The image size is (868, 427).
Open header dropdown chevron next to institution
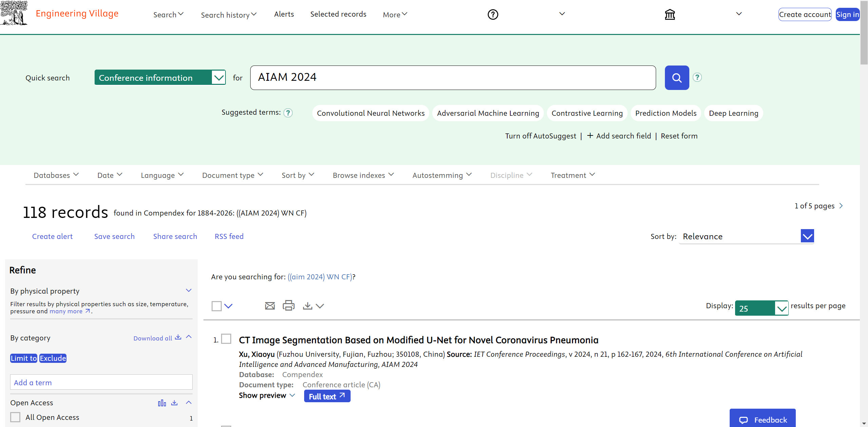tap(739, 14)
